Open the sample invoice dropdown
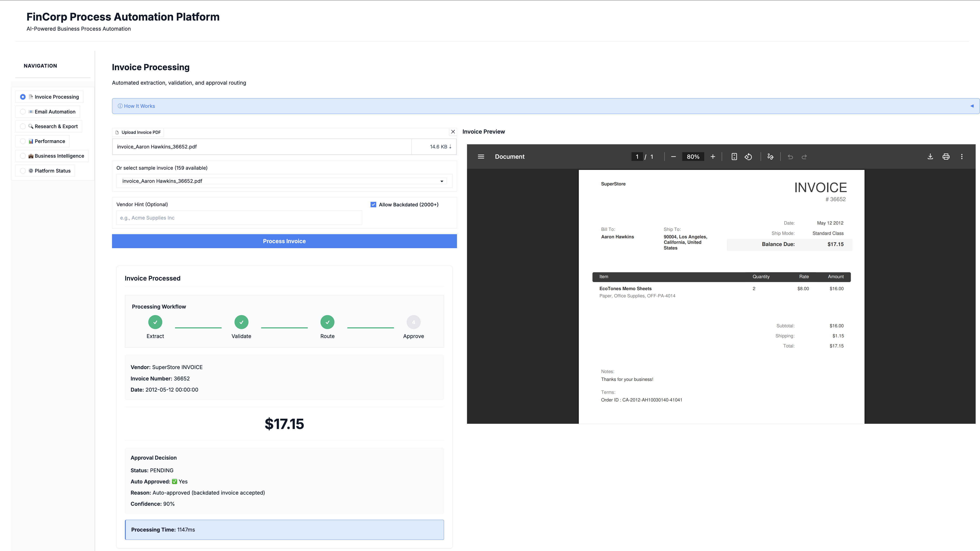 pos(284,181)
